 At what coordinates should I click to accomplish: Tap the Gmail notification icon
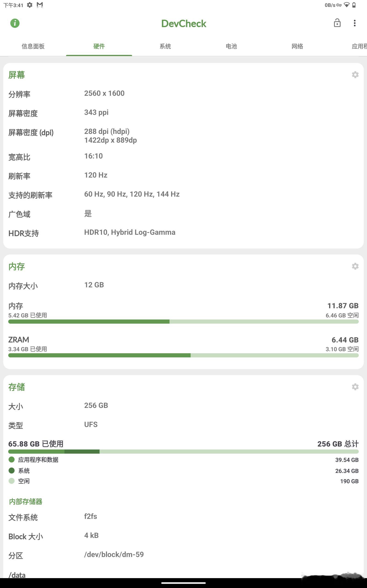[40, 5]
